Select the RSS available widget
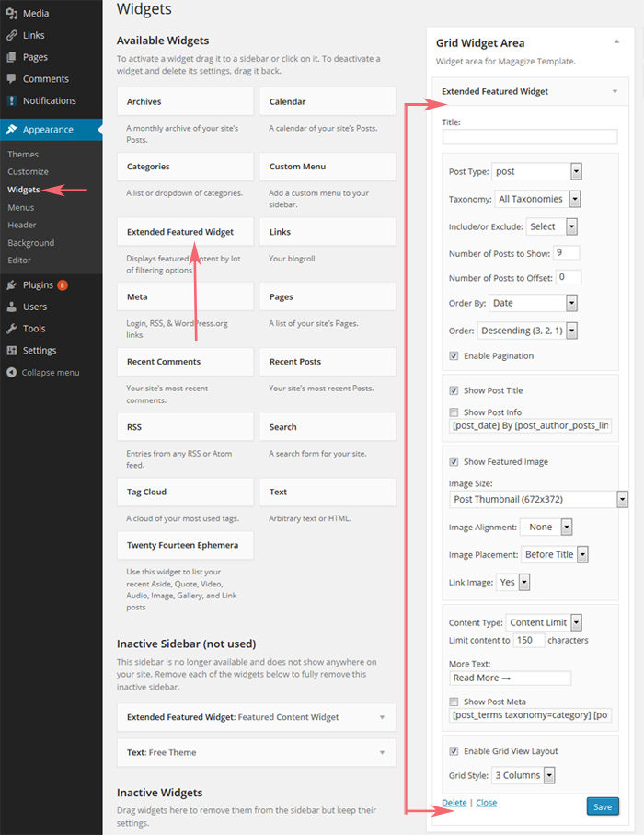 click(185, 427)
